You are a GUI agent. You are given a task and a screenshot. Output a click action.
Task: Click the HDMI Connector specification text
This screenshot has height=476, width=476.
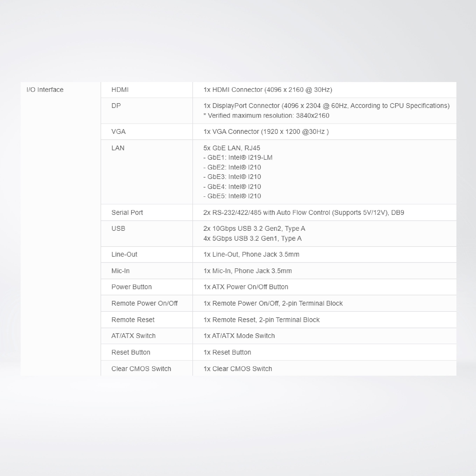point(268,90)
